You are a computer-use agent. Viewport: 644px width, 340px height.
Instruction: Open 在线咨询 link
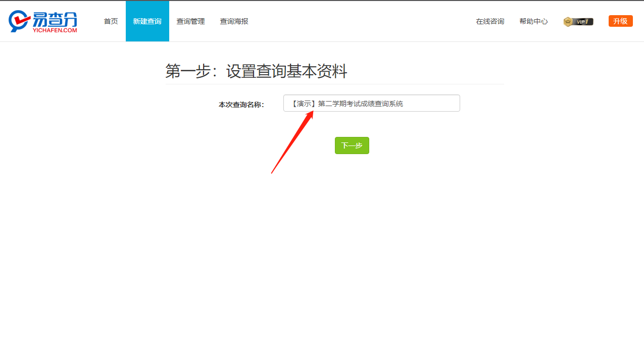point(490,21)
